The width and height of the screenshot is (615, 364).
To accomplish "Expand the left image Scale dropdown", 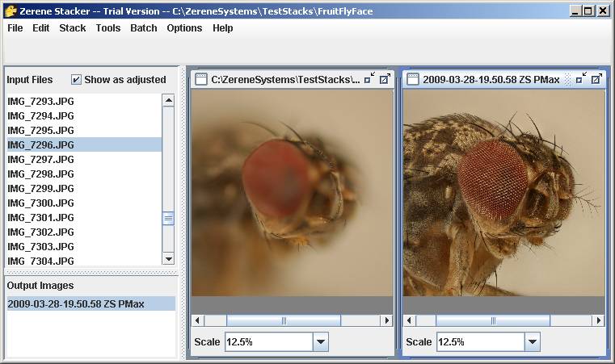I will (321, 341).
